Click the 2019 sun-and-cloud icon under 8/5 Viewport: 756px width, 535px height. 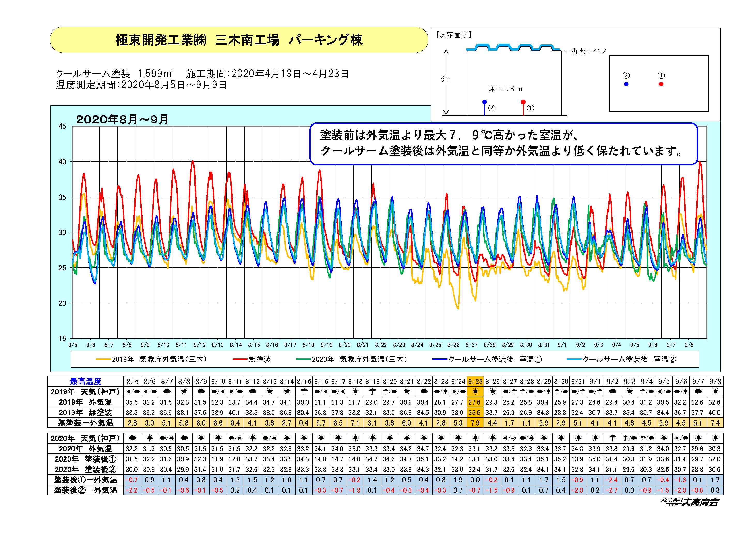point(132,392)
